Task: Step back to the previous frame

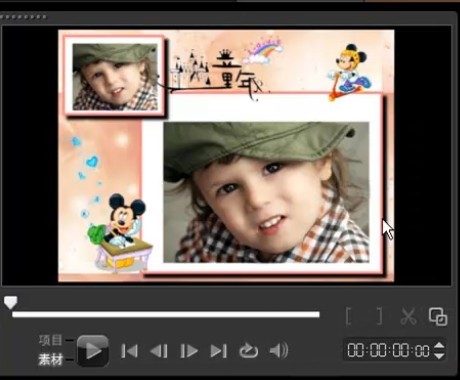Action: tap(159, 351)
